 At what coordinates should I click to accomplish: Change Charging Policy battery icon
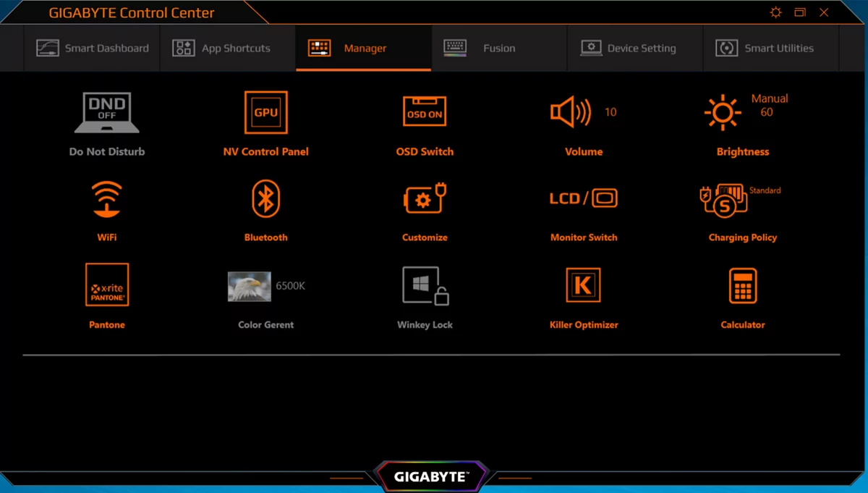pyautogui.click(x=723, y=199)
